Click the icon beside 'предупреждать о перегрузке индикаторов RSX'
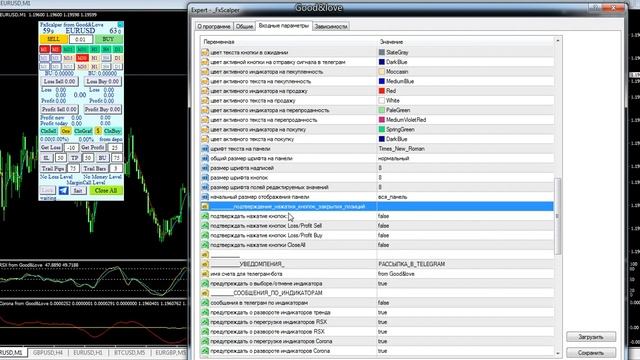This screenshot has width=640, height=360. point(205,322)
